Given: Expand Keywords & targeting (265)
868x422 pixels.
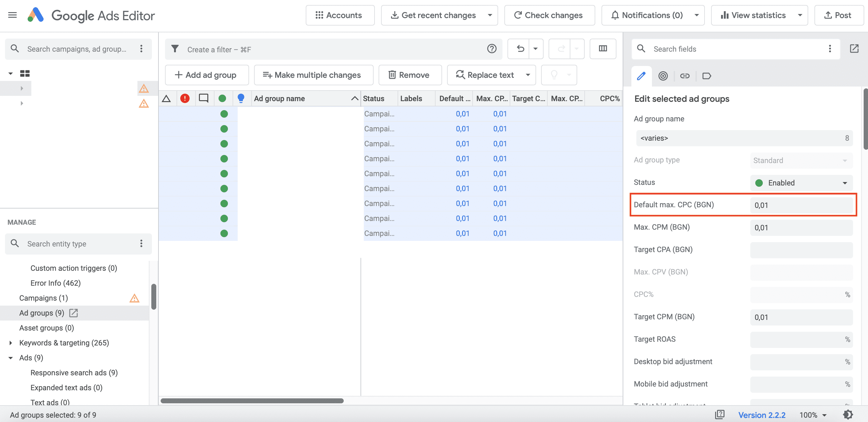Looking at the screenshot, I should pyautogui.click(x=11, y=343).
